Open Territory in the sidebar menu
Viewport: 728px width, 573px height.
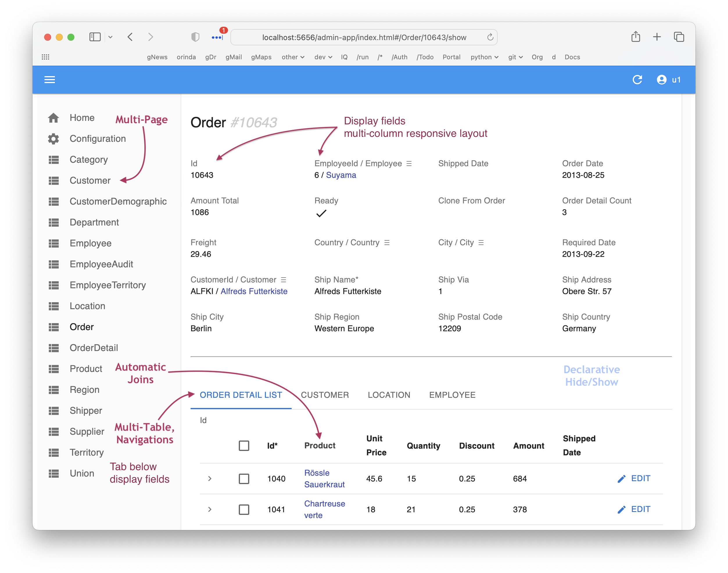[x=87, y=453]
